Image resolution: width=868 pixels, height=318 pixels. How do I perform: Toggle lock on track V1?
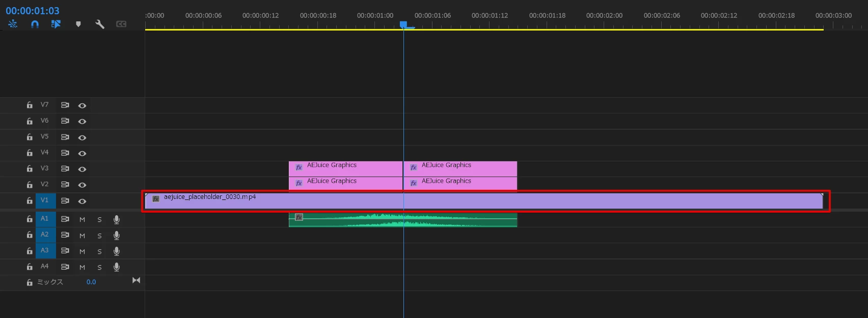point(30,201)
